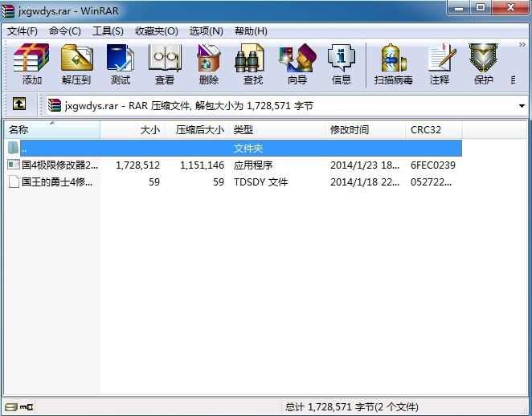Click the 解压到 (Extract To) icon

76,64
